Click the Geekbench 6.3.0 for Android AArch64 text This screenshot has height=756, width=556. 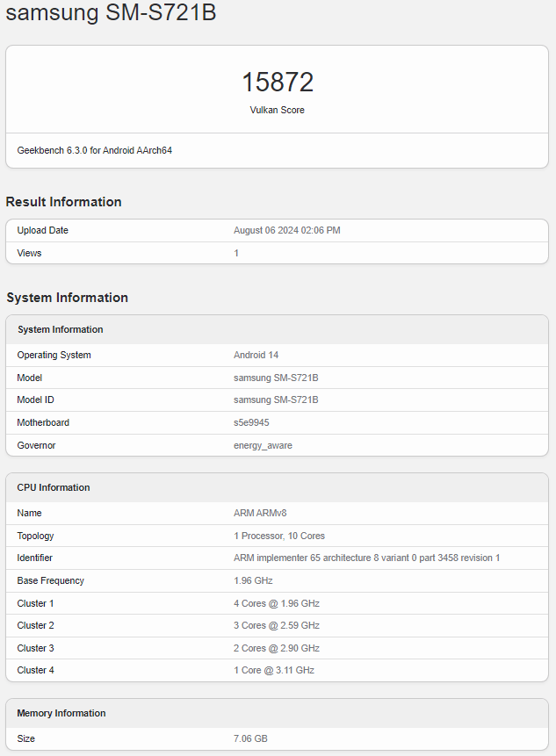click(95, 151)
